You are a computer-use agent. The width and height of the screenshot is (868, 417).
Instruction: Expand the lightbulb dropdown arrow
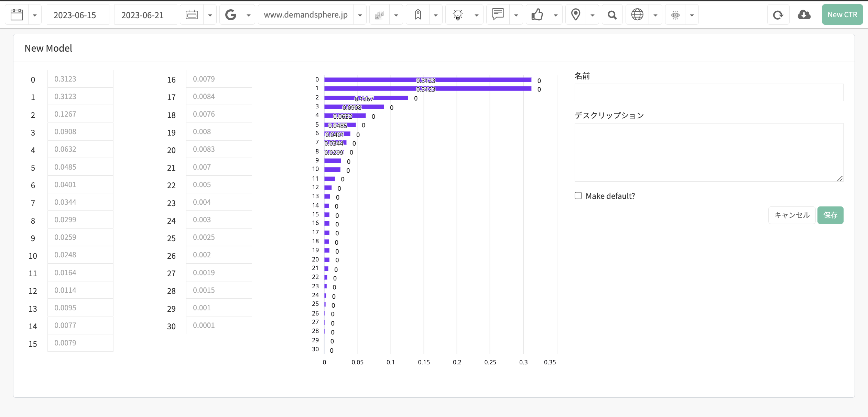477,15
